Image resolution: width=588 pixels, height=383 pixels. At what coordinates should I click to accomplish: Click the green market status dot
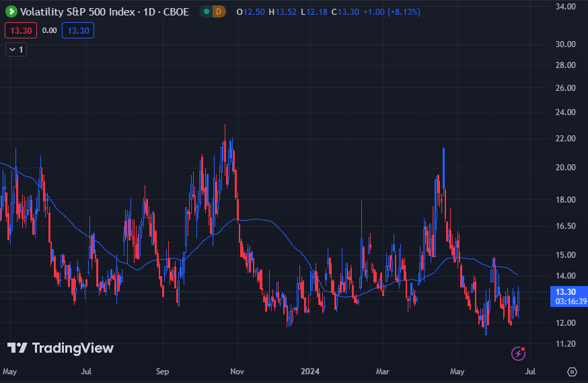[x=207, y=12]
